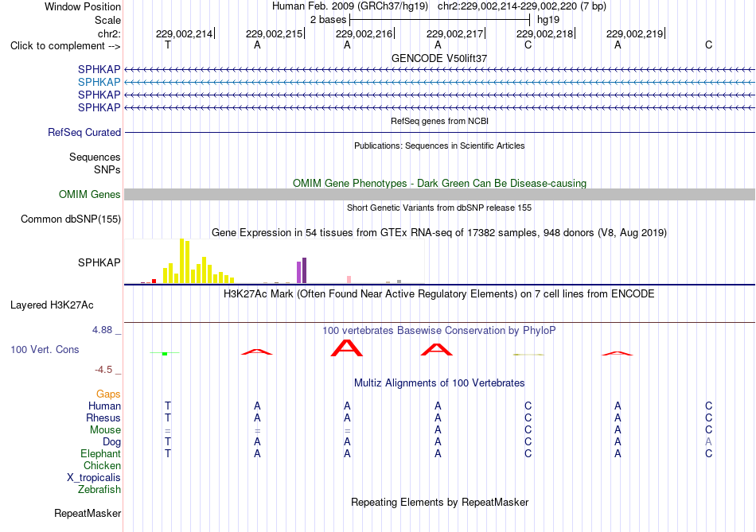
Task: Click the X_tropicalis species label
Action: click(94, 478)
